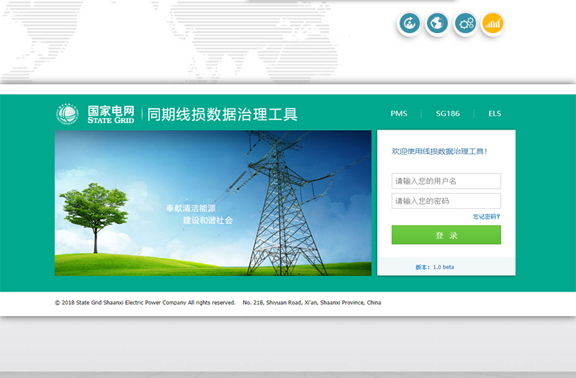This screenshot has height=378, width=576.
Task: Click the globe icon button
Action: 437,24
